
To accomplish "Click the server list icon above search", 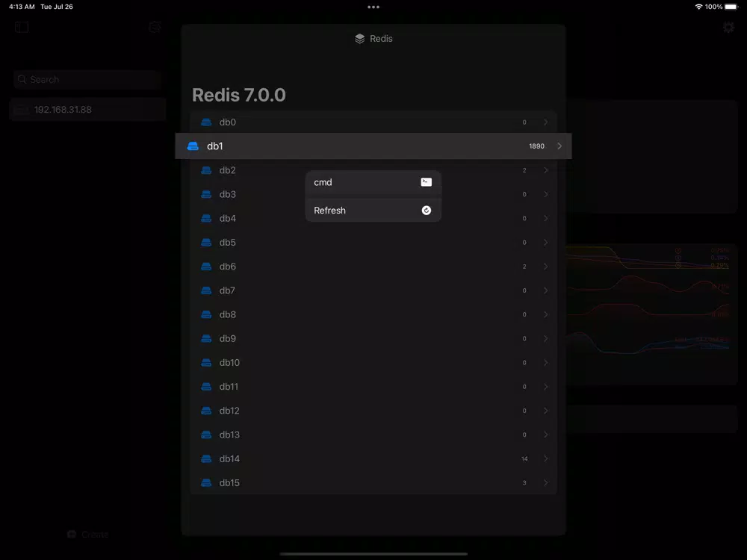I will (x=155, y=27).
